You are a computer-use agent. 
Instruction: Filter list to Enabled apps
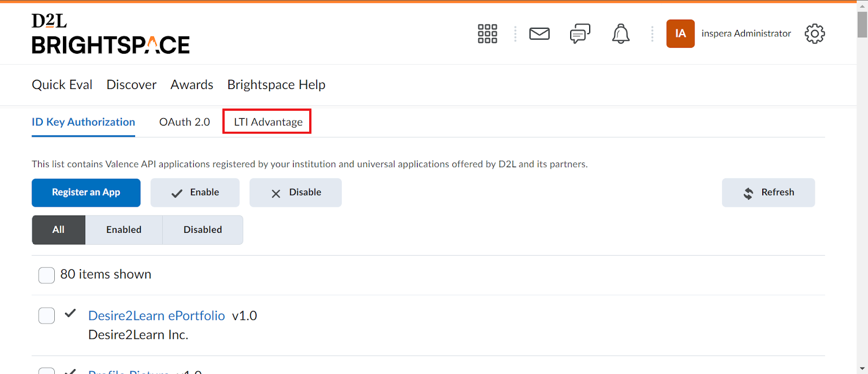click(124, 230)
